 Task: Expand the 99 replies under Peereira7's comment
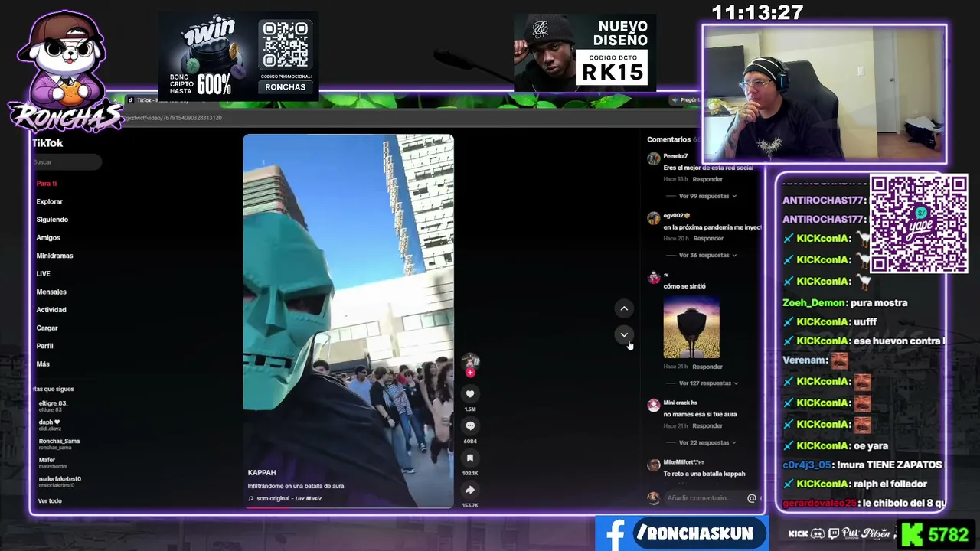tap(707, 196)
